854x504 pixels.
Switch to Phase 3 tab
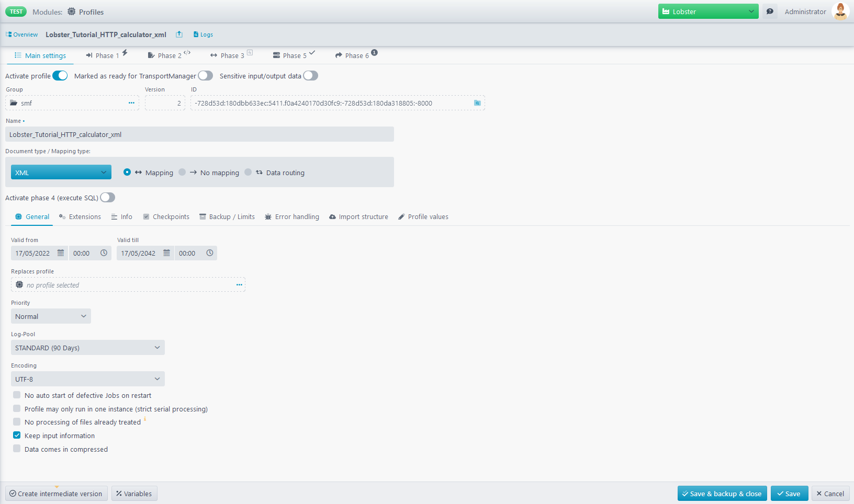point(231,55)
